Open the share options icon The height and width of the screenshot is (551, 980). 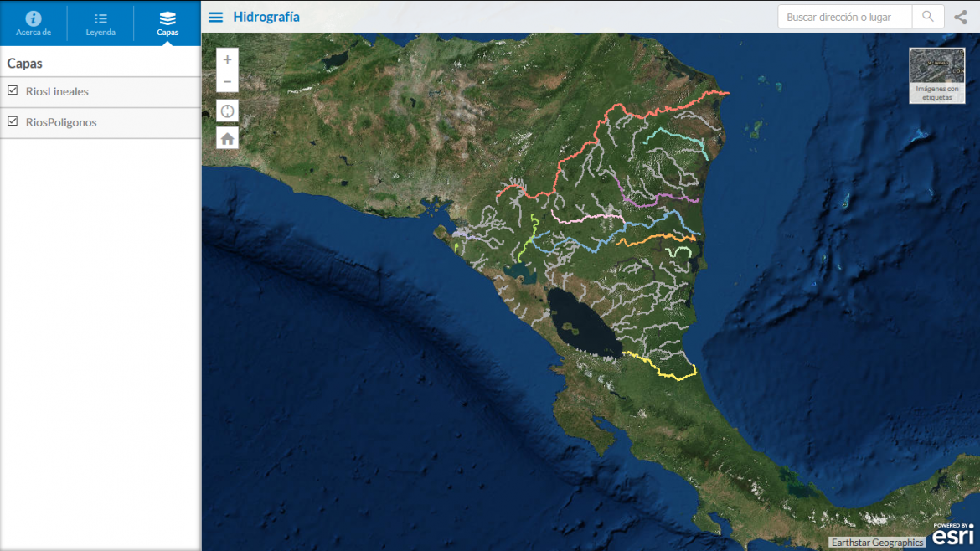coord(961,17)
